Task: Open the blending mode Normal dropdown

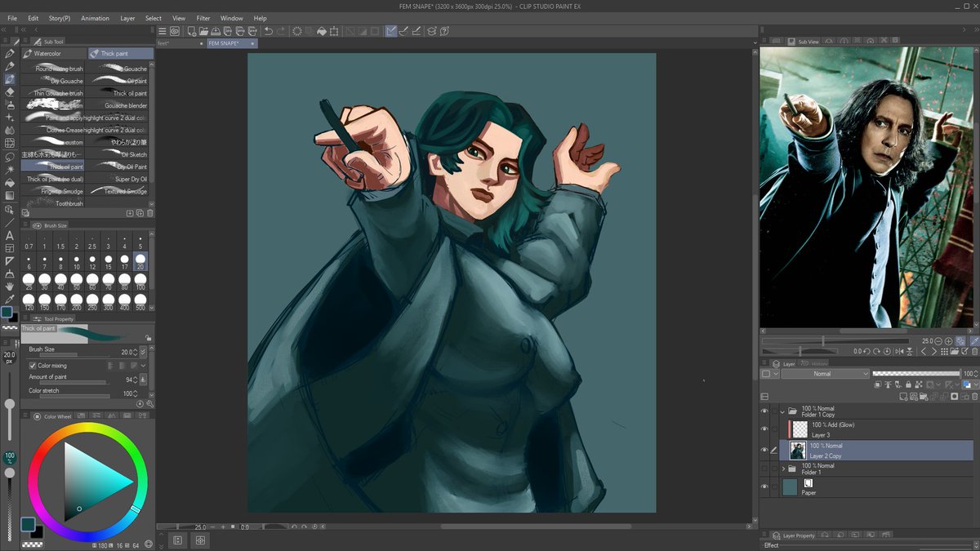Action: click(826, 373)
